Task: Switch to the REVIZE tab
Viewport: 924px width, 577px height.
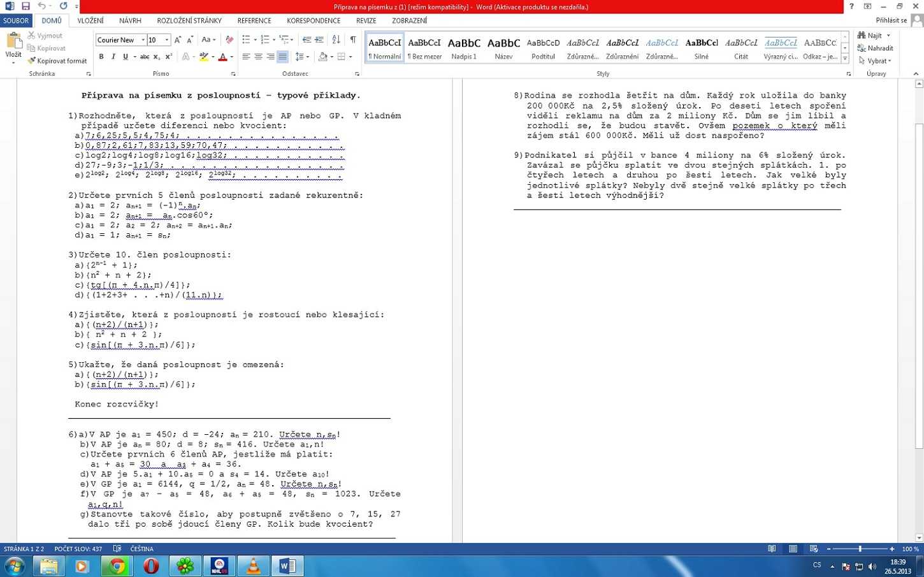Action: pos(366,20)
